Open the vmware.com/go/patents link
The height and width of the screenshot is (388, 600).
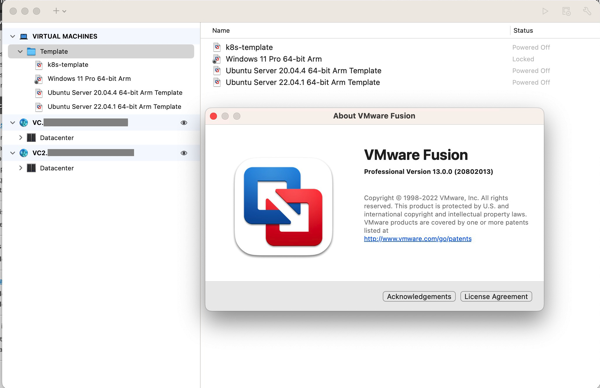[x=417, y=239]
